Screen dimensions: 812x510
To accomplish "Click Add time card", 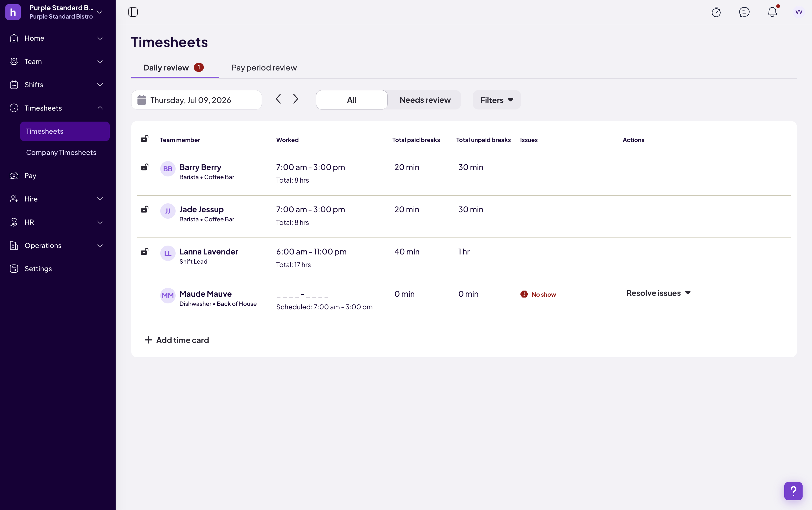I will [177, 340].
